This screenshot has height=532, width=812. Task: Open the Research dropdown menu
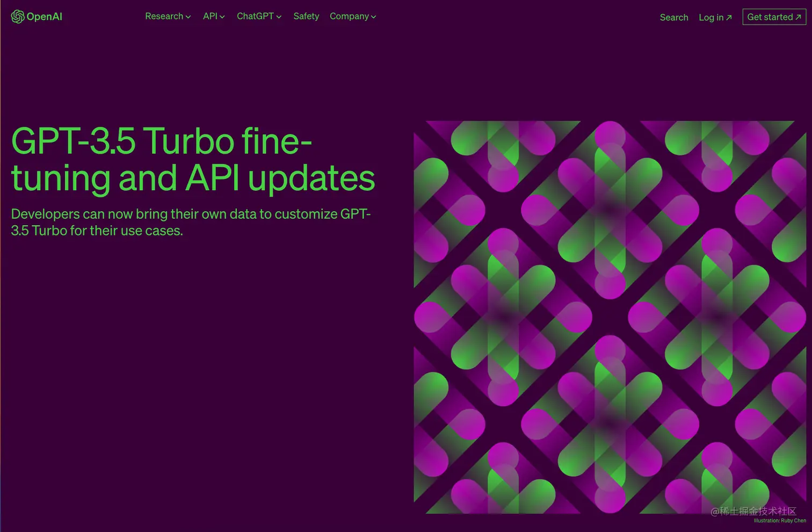click(168, 16)
